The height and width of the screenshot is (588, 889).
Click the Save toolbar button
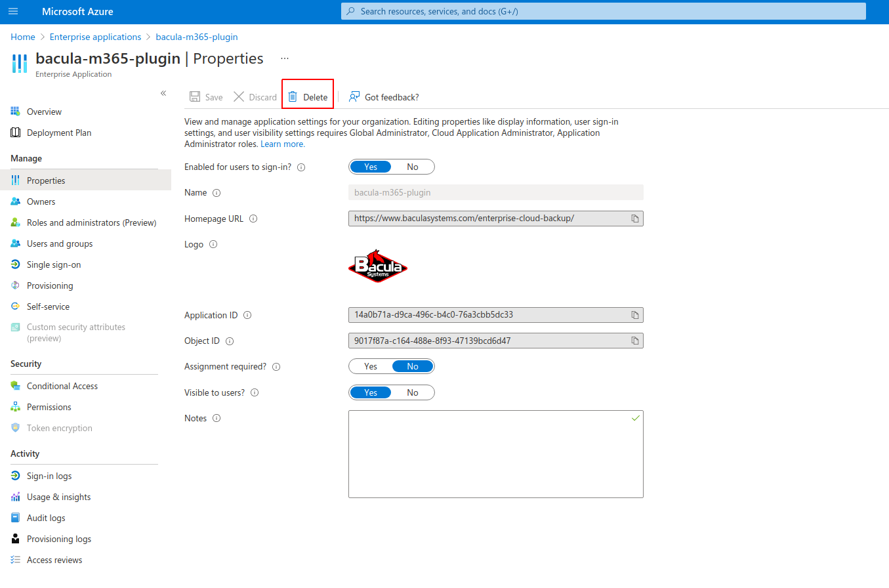point(206,97)
